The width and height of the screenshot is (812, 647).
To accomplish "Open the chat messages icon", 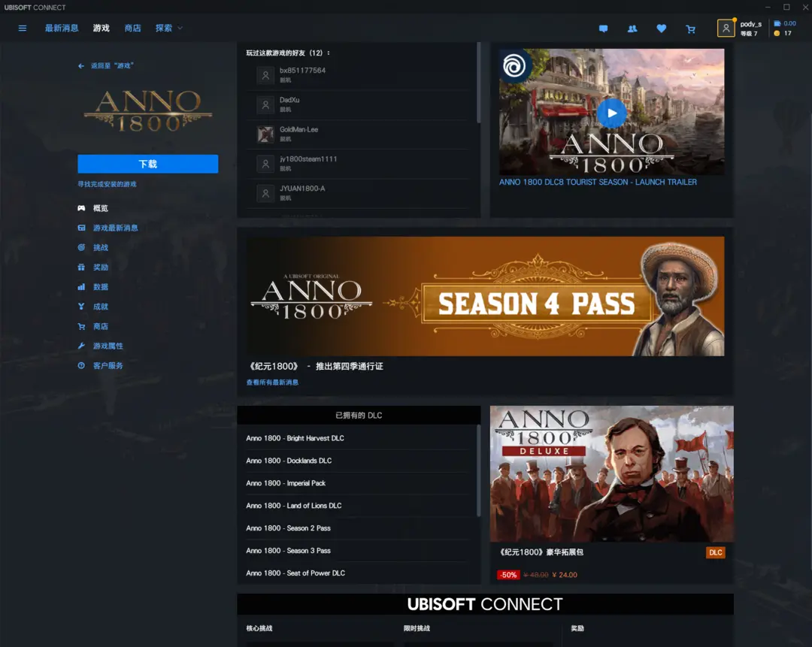I will pos(603,29).
